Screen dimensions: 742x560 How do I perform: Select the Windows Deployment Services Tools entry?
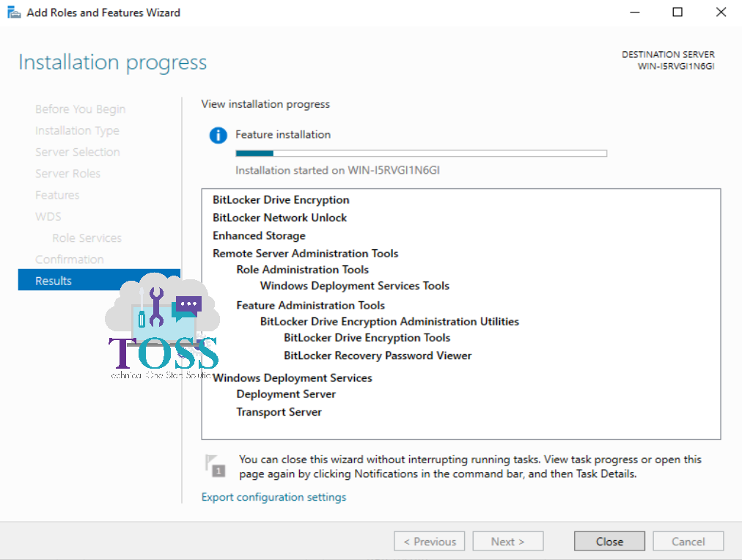(355, 286)
